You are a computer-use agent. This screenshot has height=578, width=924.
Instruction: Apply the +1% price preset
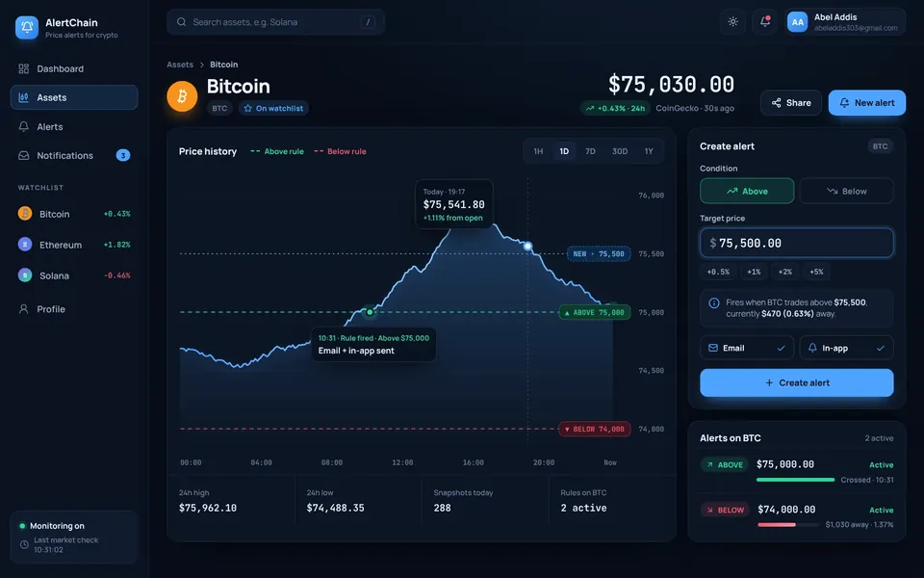pyautogui.click(x=754, y=272)
